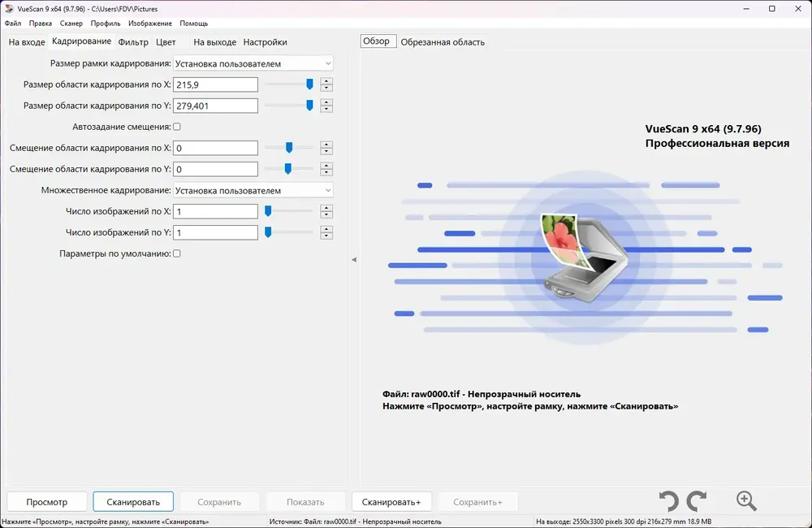Click status text Источник: Файл: raw0000.tif
This screenshot has width=812, height=528.
click(356, 522)
